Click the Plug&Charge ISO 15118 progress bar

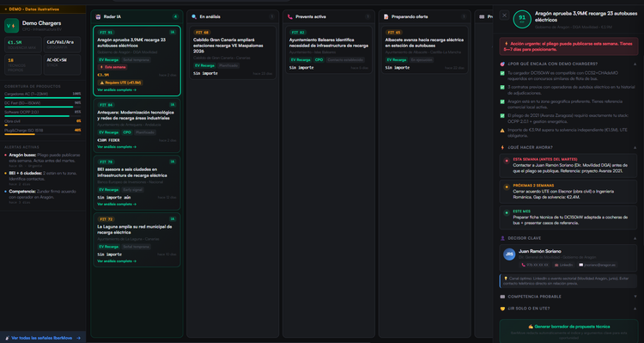tap(43, 134)
